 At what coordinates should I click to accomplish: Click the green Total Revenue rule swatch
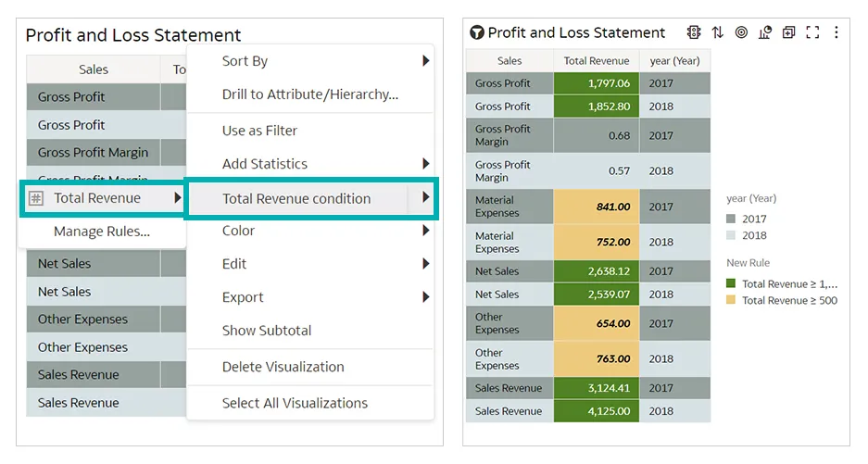point(731,284)
